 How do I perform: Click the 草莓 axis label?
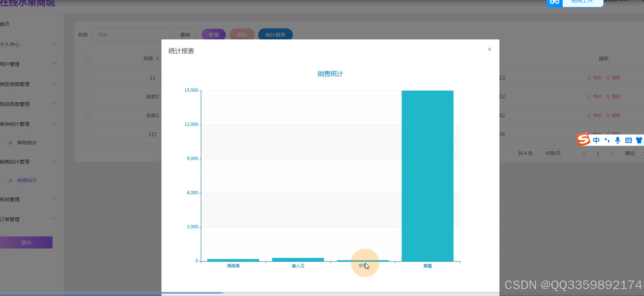(427, 266)
